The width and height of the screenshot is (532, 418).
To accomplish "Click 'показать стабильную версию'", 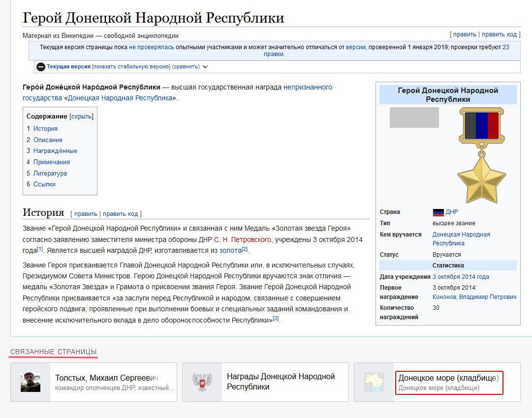I will coord(131,67).
